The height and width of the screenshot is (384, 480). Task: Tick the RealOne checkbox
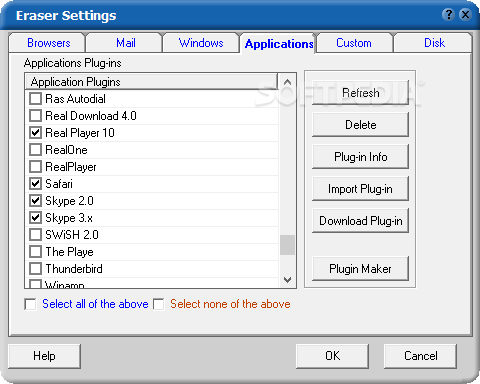click(35, 150)
